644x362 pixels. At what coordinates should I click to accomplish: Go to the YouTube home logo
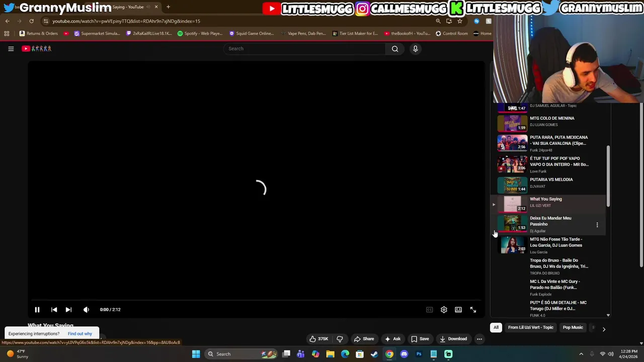click(x=36, y=49)
